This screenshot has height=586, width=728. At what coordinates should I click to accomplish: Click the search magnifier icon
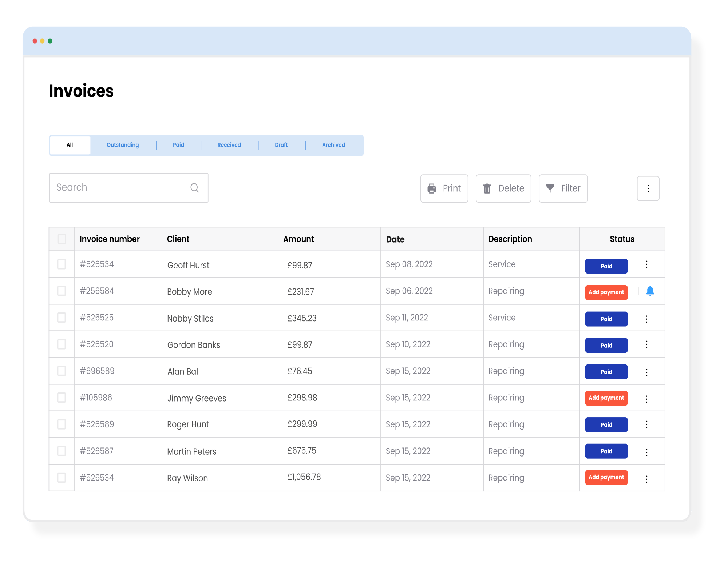pos(194,188)
